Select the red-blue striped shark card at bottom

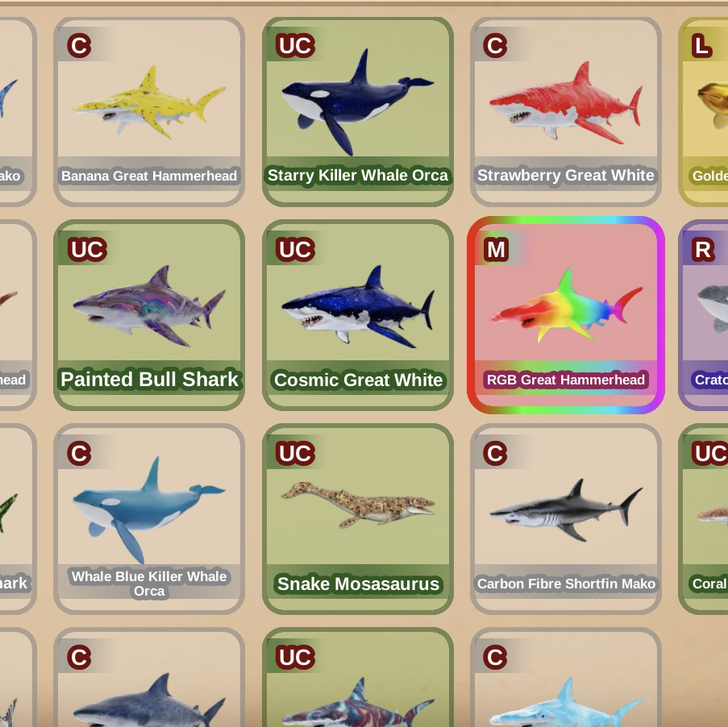[357, 678]
